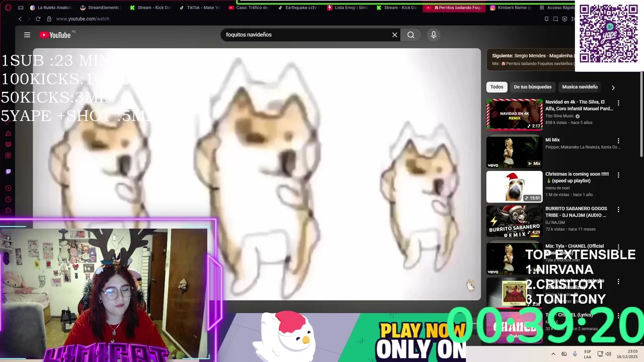Switch to Kimberli Raime Instagram tab
Screen dimensions: 644x362
coord(511,8)
